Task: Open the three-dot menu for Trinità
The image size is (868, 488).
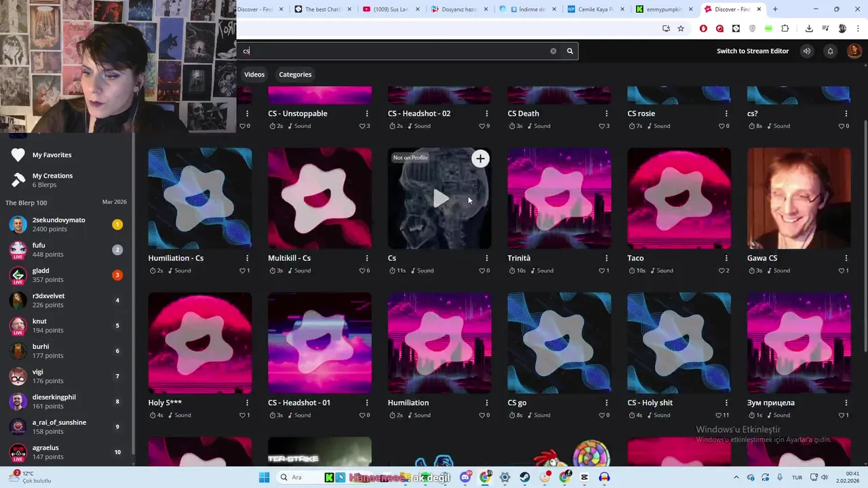Action: click(x=606, y=258)
